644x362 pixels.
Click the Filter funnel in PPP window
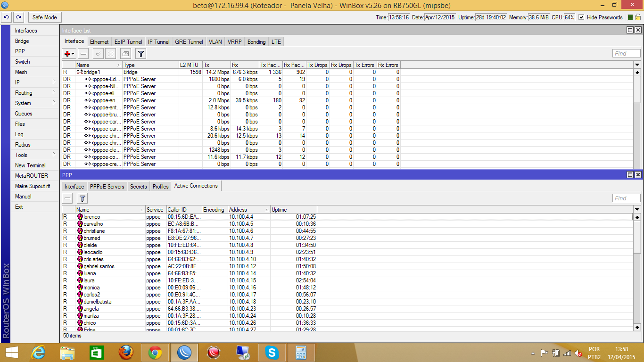pos(82,198)
